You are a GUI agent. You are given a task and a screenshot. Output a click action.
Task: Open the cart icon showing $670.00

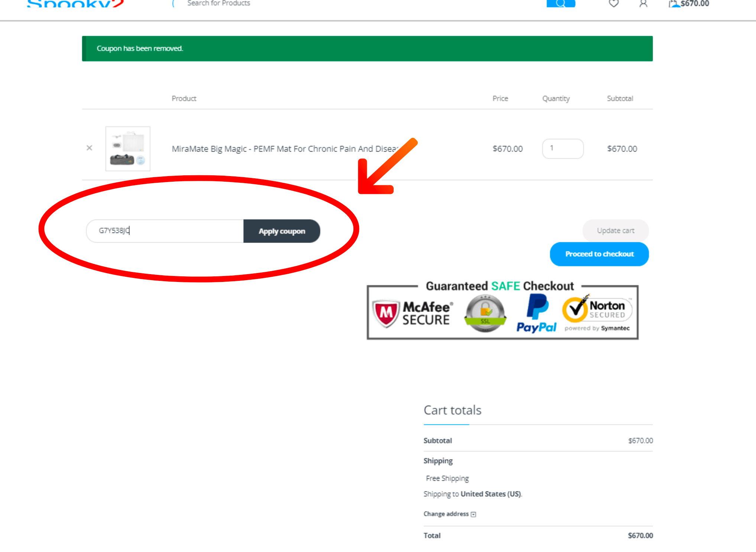[x=689, y=3]
